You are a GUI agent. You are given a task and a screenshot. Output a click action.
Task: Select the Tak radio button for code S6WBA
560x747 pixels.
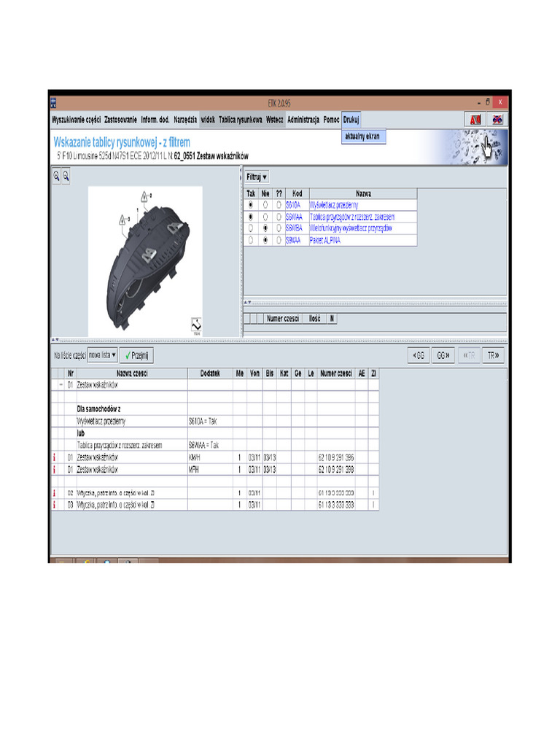click(251, 228)
